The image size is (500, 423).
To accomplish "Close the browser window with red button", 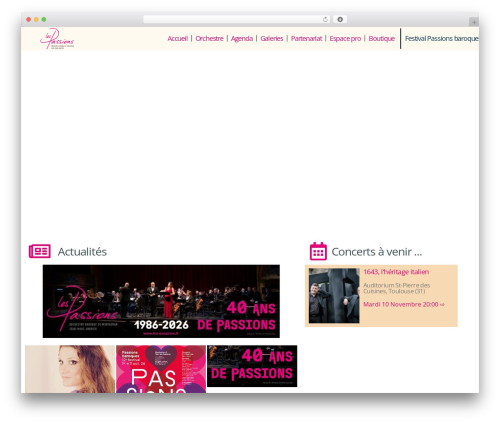I will click(x=29, y=20).
